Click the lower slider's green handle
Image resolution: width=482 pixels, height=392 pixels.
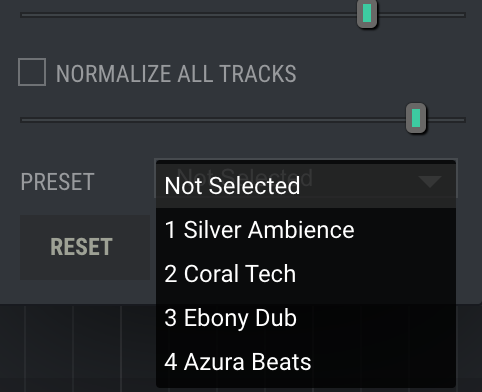tap(416, 118)
